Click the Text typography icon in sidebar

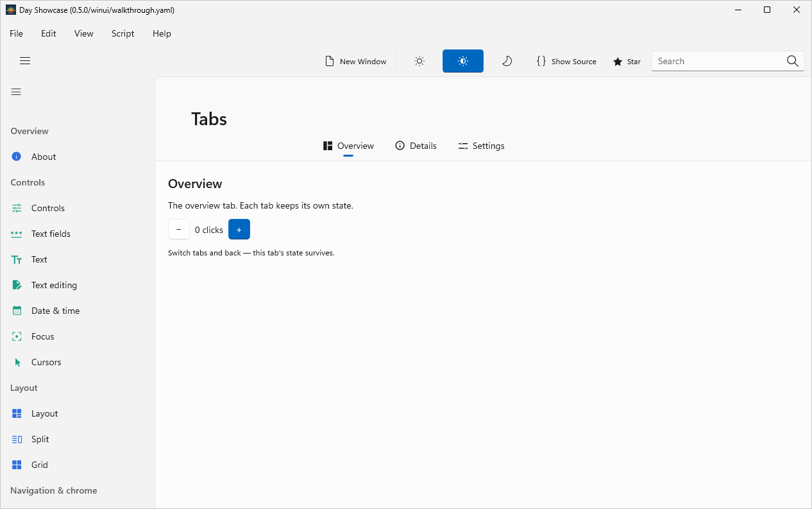pos(17,259)
